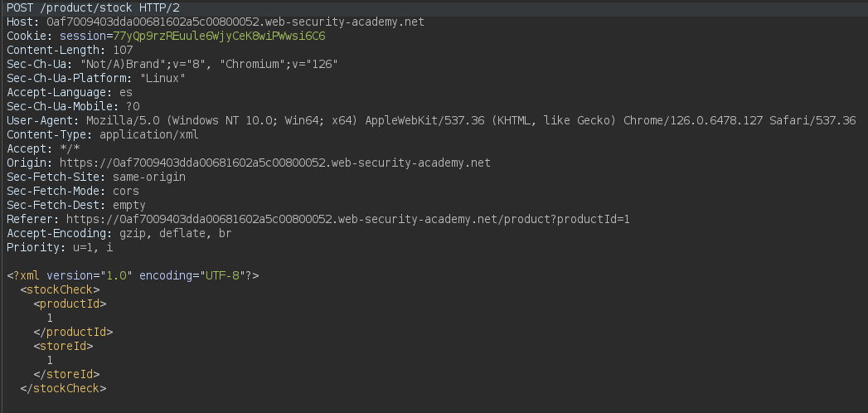Click the XML declaration UTF-8 encoding value
The image size is (868, 413).
click(222, 275)
